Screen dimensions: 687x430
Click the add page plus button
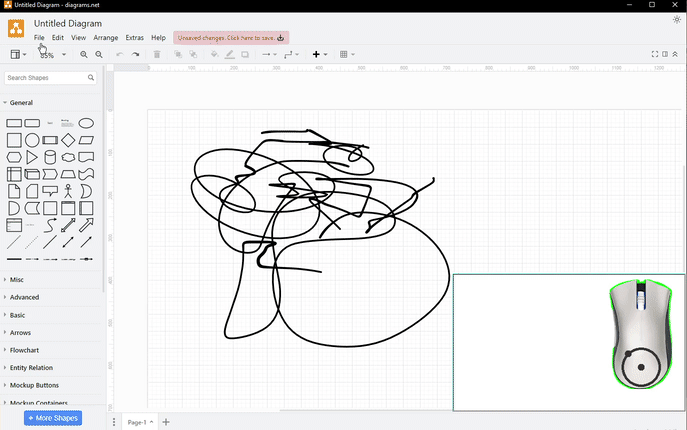click(166, 422)
